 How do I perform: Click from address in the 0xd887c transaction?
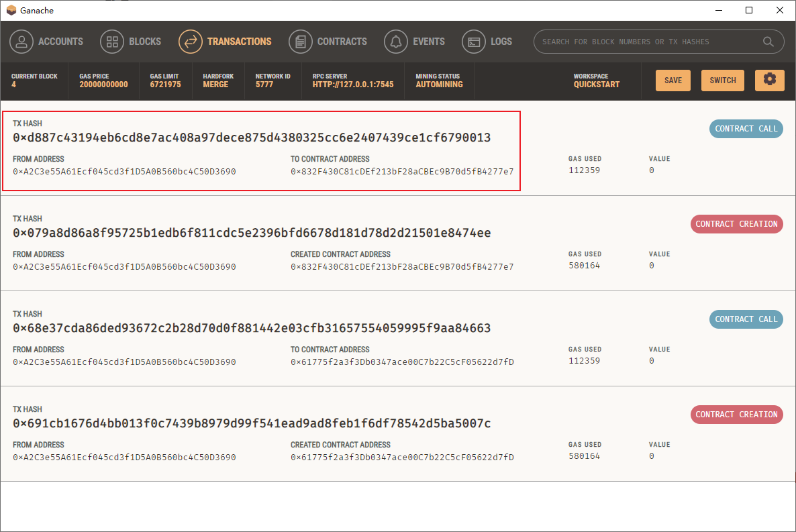124,172
